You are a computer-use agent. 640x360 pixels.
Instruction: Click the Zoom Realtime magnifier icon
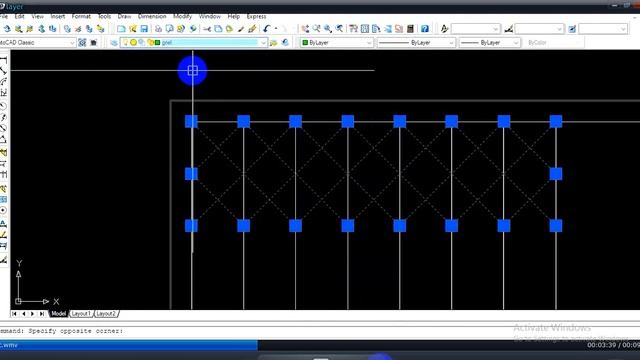[316, 29]
